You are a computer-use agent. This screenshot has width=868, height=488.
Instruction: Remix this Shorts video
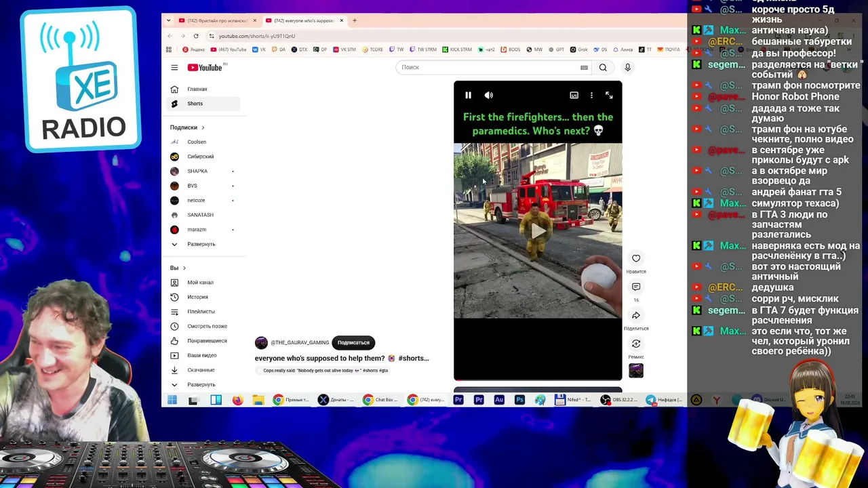[636, 344]
